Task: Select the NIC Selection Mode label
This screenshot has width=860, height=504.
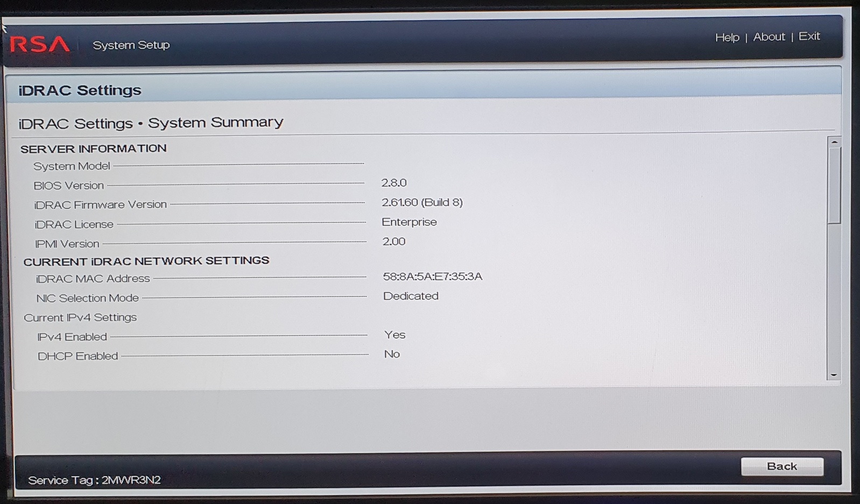Action: click(87, 298)
